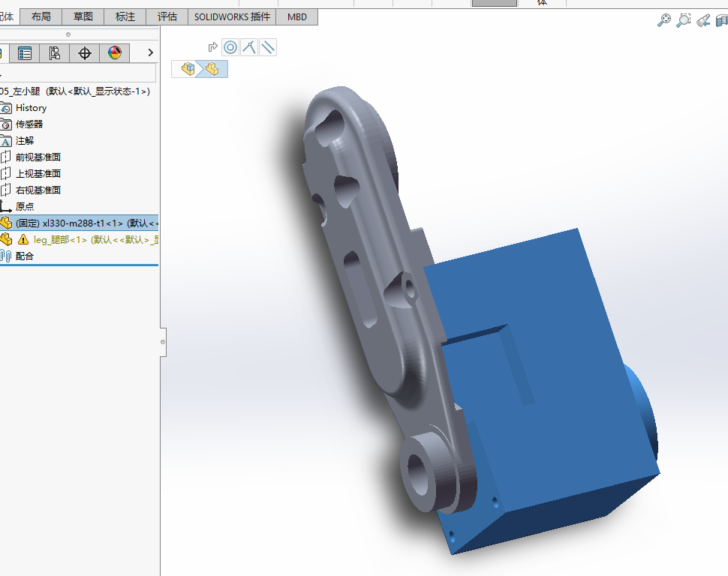The image size is (728, 576).
Task: Click the filter field above feature tree
Action: point(78,73)
